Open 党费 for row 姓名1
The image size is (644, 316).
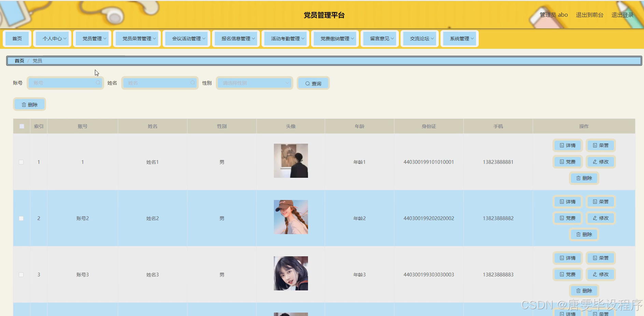pos(567,162)
